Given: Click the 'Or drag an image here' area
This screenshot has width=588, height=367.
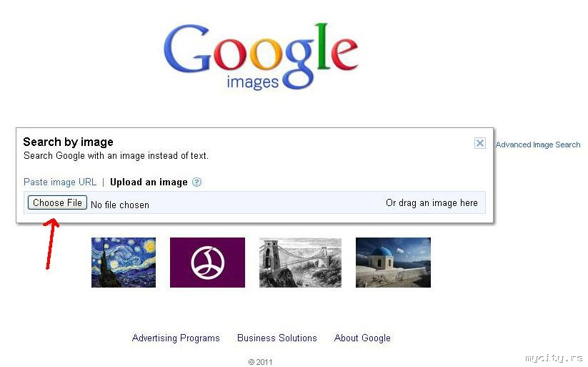Looking at the screenshot, I should (x=432, y=203).
